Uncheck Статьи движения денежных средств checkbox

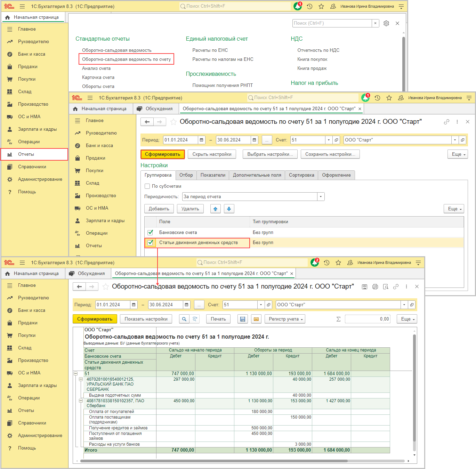[150, 243]
